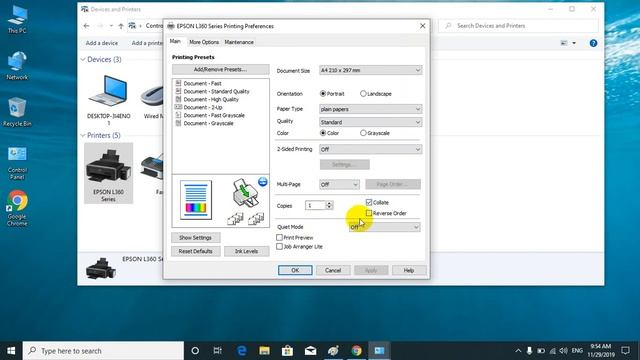
Task: Open Control Panel desktop shortcut
Action: 17,162
